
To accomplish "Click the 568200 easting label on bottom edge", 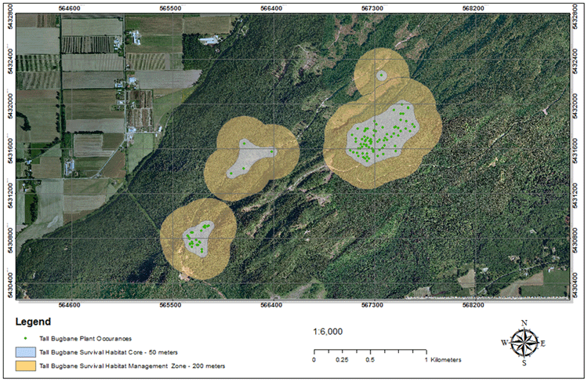I will (473, 304).
